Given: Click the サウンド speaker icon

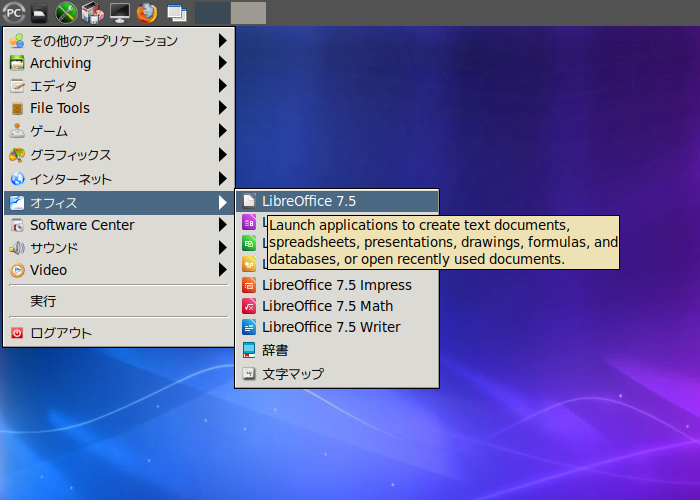Looking at the screenshot, I should coord(17,247).
